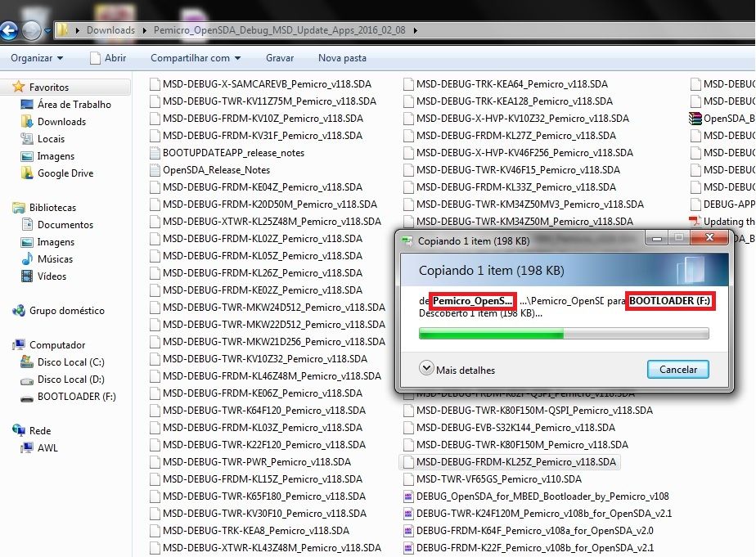This screenshot has width=756, height=557.
Task: Select MSD-DEBUG-FRDM-KV10Z_Pemicro_v118.SDA file name
Action: tap(263, 119)
